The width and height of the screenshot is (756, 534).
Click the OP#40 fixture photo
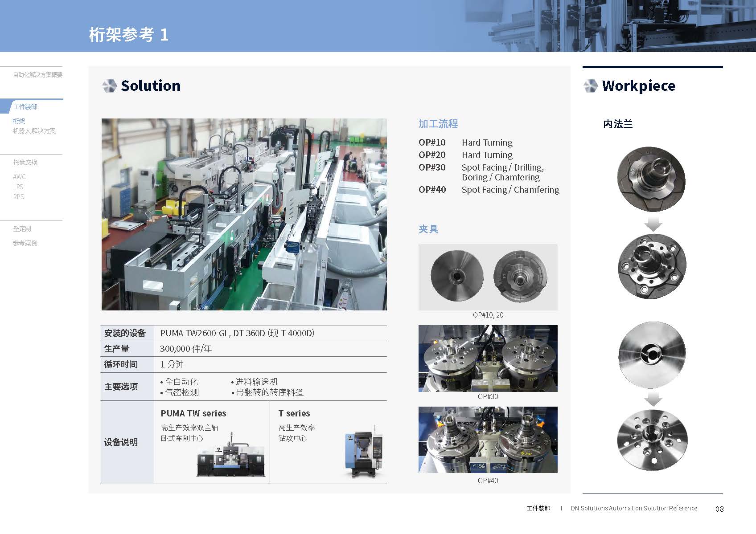(488, 440)
